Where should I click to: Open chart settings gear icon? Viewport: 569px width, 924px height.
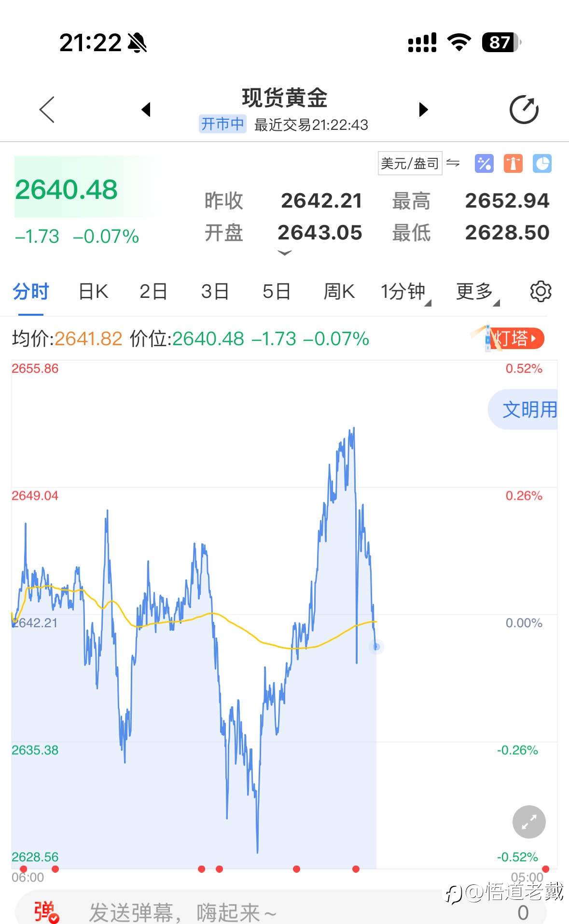tap(541, 292)
